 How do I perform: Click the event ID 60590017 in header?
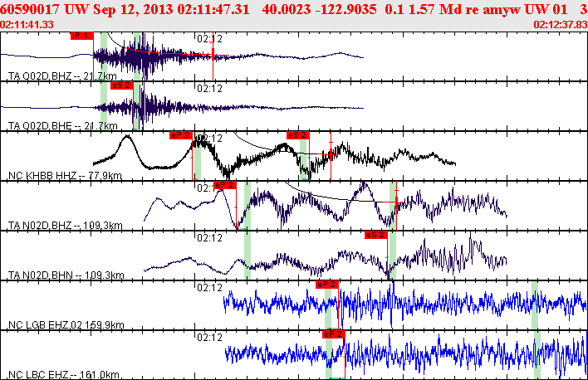tap(29, 7)
